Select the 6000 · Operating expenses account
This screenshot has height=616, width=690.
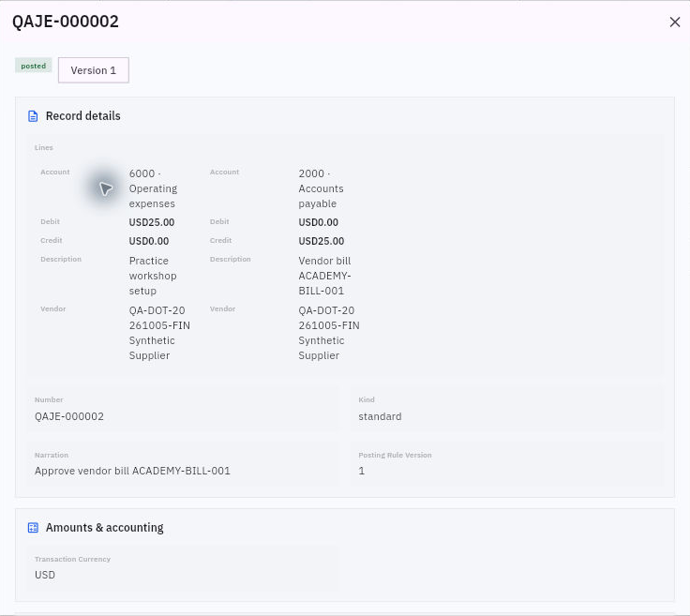(153, 188)
